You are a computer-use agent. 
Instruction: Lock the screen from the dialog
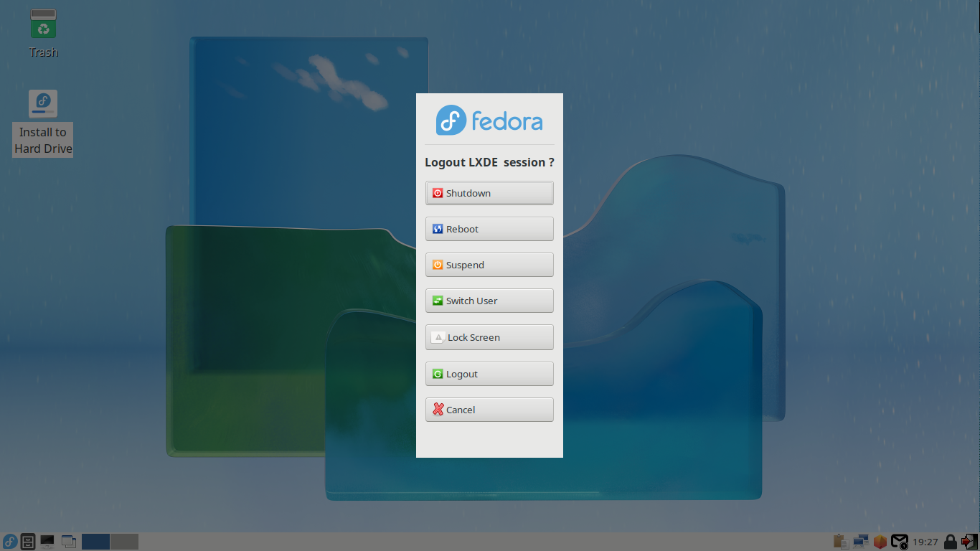(489, 337)
